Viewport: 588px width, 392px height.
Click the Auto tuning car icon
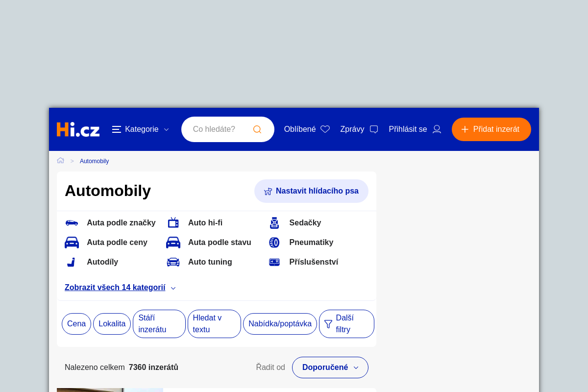pos(173,262)
